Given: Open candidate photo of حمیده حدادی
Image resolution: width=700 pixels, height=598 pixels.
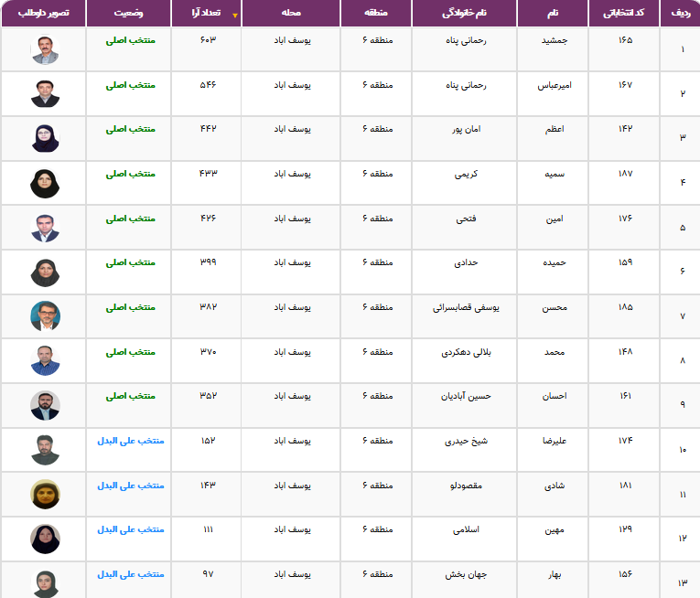Looking at the screenshot, I should [45, 272].
